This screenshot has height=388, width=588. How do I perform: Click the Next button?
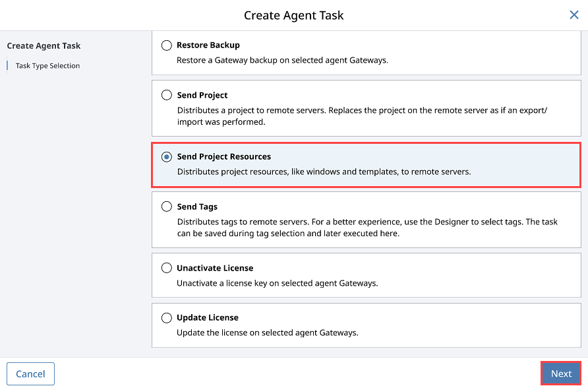click(x=561, y=373)
